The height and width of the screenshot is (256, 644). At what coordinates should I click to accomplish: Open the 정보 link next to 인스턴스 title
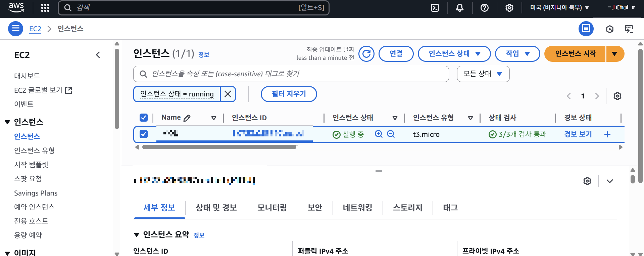click(x=204, y=55)
